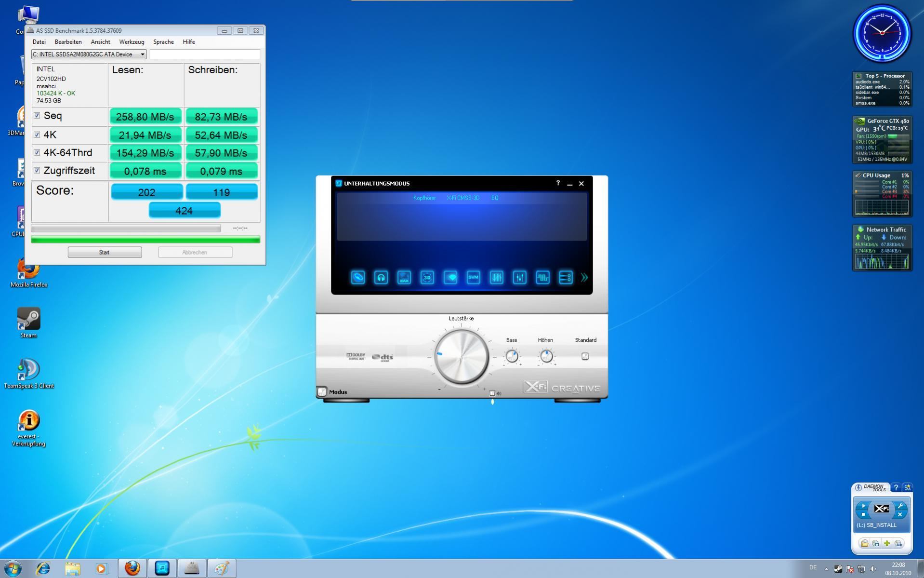Expand the INTEL SSD drive dropdown
The width and height of the screenshot is (924, 578).
coord(143,54)
